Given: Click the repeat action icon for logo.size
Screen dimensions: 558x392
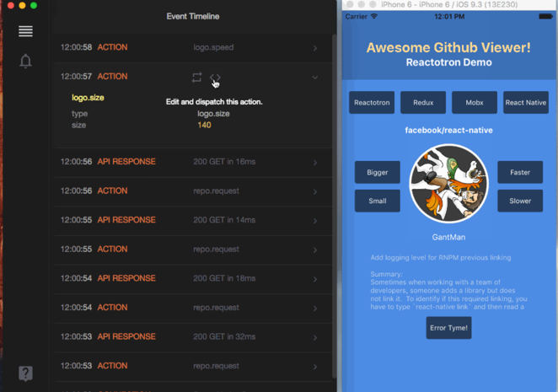Looking at the screenshot, I should point(196,78).
